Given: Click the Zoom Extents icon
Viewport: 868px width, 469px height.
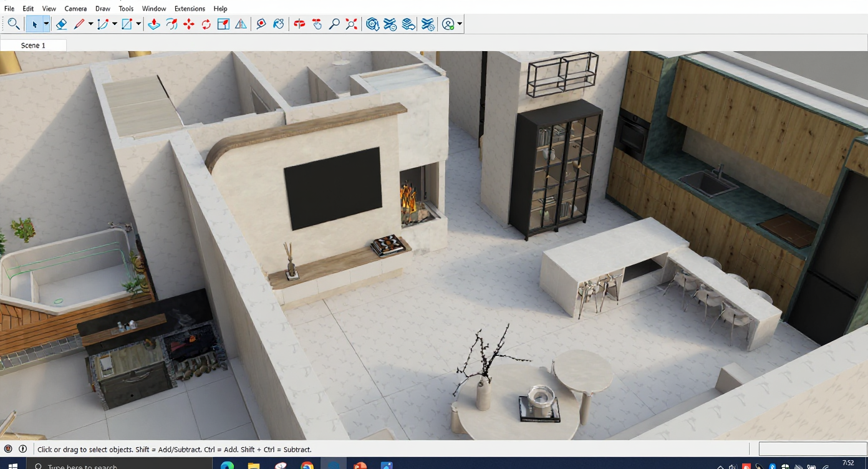Looking at the screenshot, I should click(x=352, y=24).
